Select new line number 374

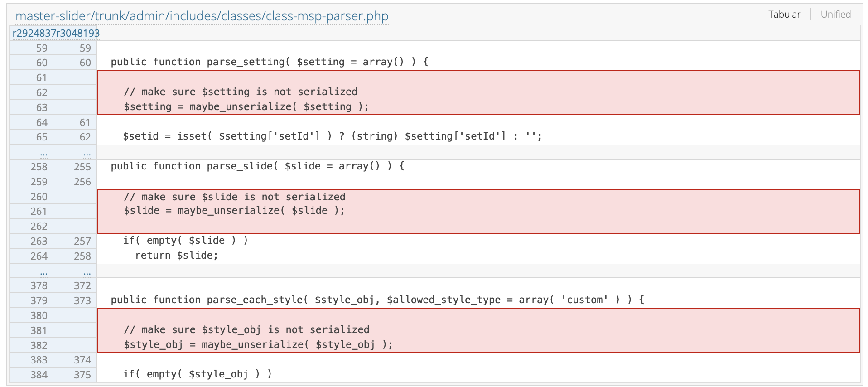[82, 360]
